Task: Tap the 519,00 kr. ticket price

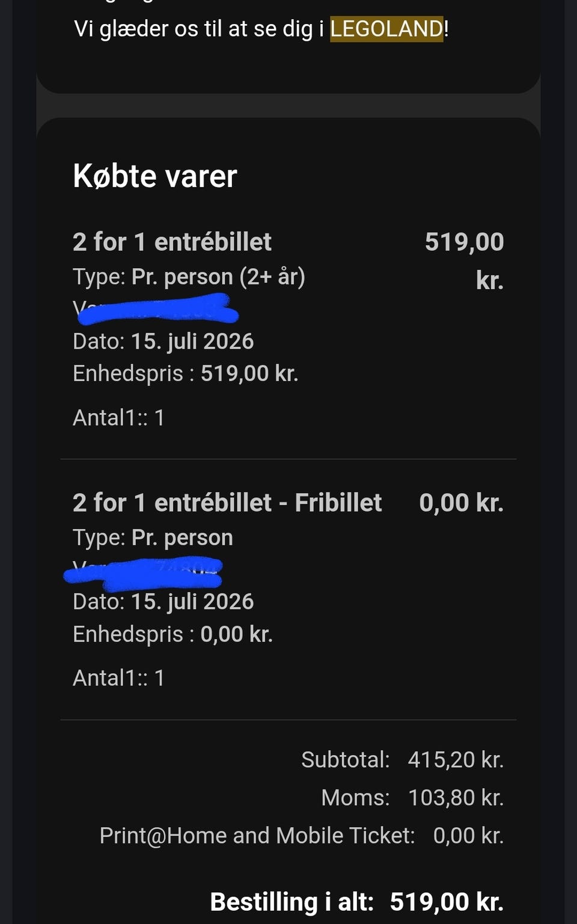Action: pos(464,261)
